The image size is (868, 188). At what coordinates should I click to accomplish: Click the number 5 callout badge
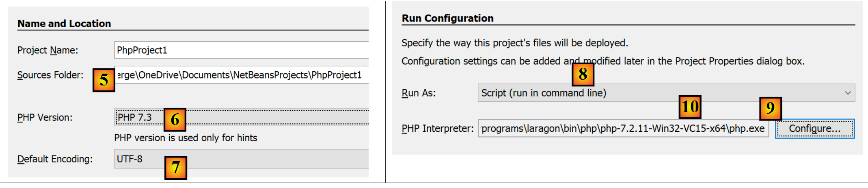coord(104,80)
